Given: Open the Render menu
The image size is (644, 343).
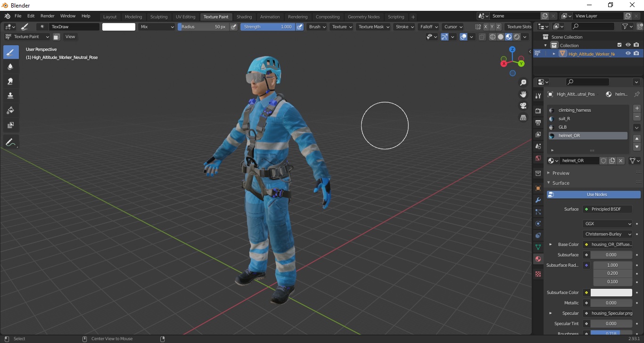Looking at the screenshot, I should click(x=47, y=16).
